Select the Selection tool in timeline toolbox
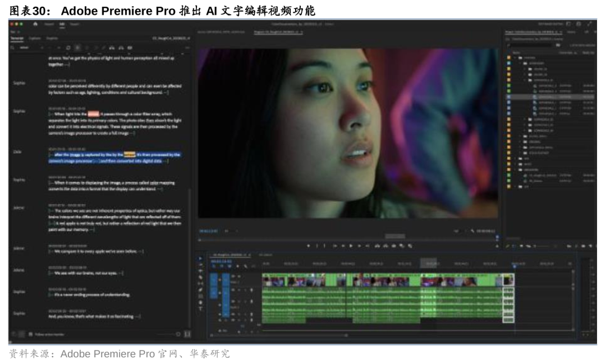Image resolution: width=606 pixels, height=364 pixels. click(200, 259)
